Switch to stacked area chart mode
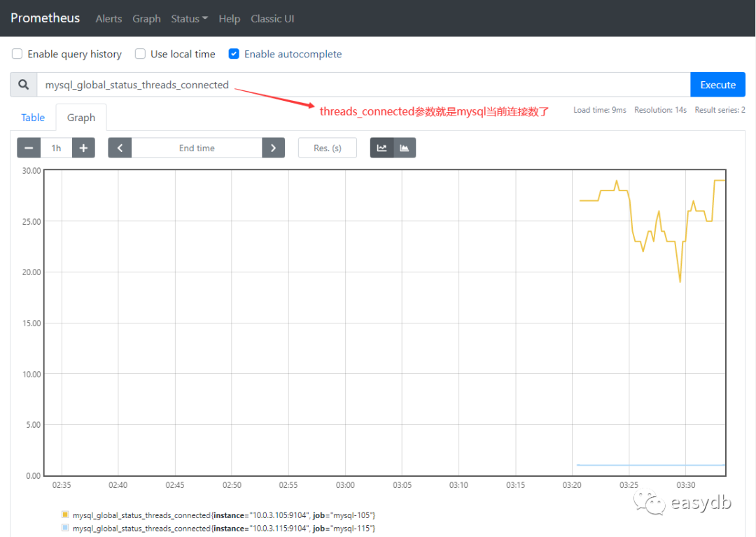This screenshot has width=756, height=537. pos(405,148)
